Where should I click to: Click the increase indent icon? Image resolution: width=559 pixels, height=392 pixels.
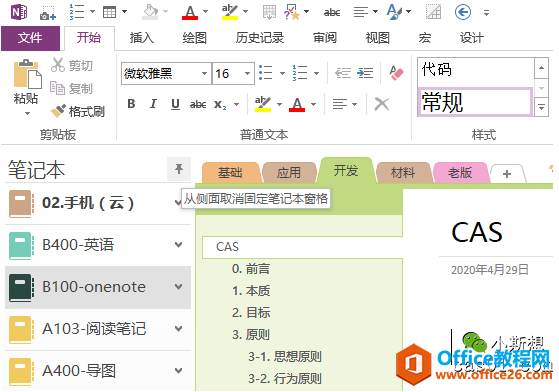(x=365, y=73)
